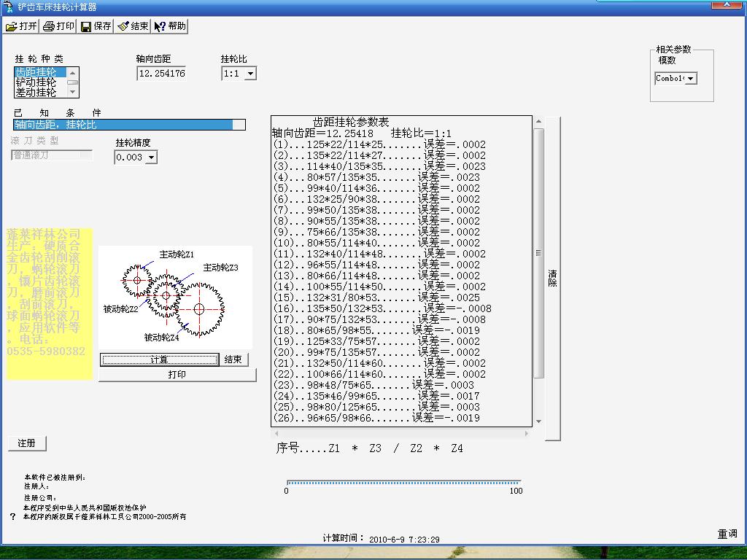Open the 模数 Combo1 dropdown
This screenshot has width=747, height=560.
tap(691, 78)
